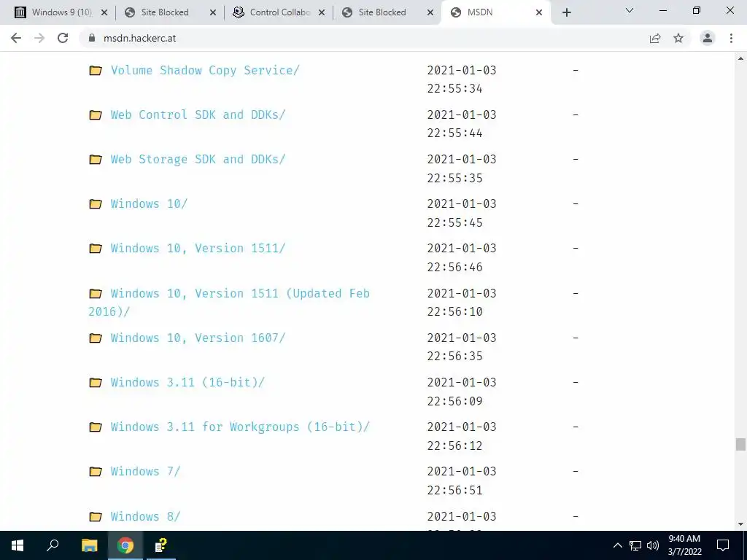
Task: Click folder icon beside Windows 3.11 (16-bit)/
Action: coord(96,382)
